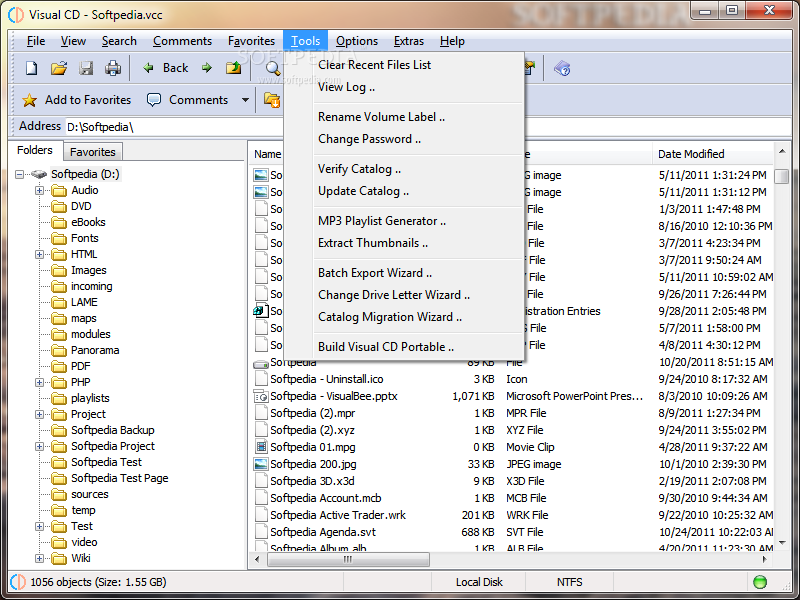Click the green status light icon
Viewport: 800px width, 600px height.
coord(760,582)
